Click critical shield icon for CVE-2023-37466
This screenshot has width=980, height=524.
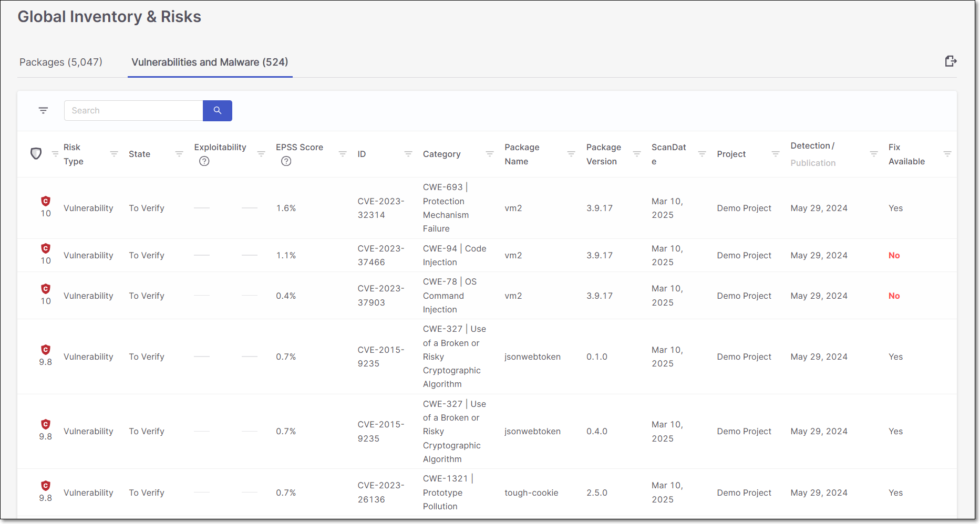coord(46,248)
